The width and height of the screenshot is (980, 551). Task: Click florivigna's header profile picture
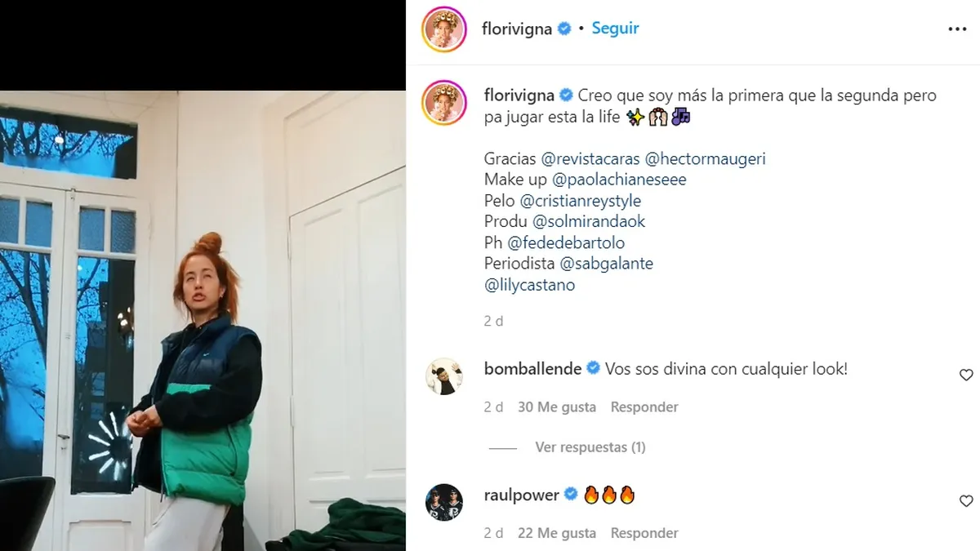click(x=444, y=29)
